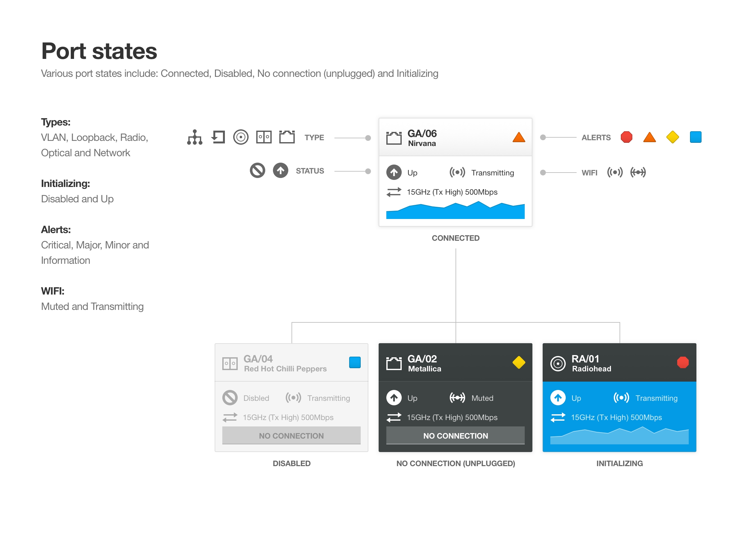Viewport: 756px width, 534px height.
Task: Select the GA/06 Nirvana card title
Action: pos(422,138)
